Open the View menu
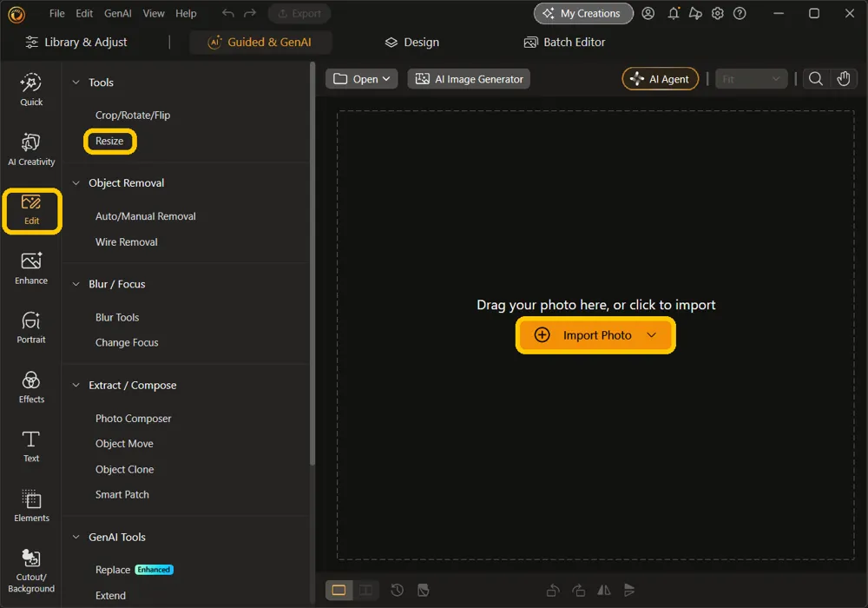 pyautogui.click(x=154, y=13)
